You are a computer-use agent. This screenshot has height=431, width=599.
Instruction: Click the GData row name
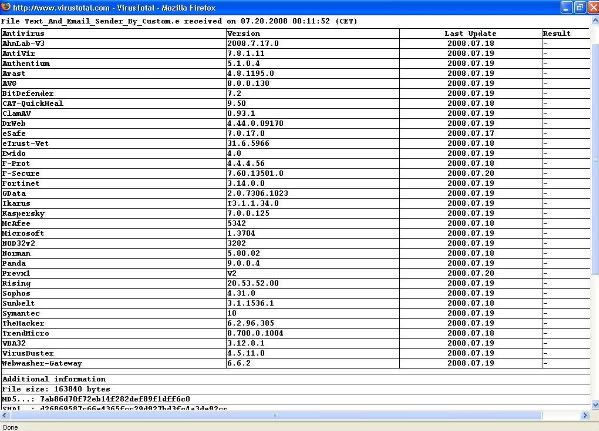[14, 193]
